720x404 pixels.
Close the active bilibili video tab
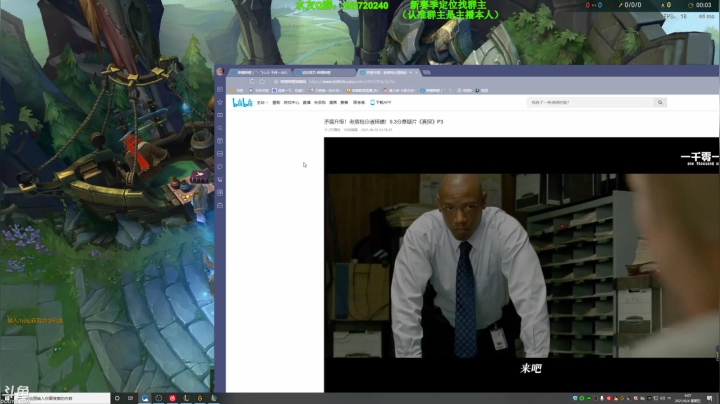click(x=416, y=72)
